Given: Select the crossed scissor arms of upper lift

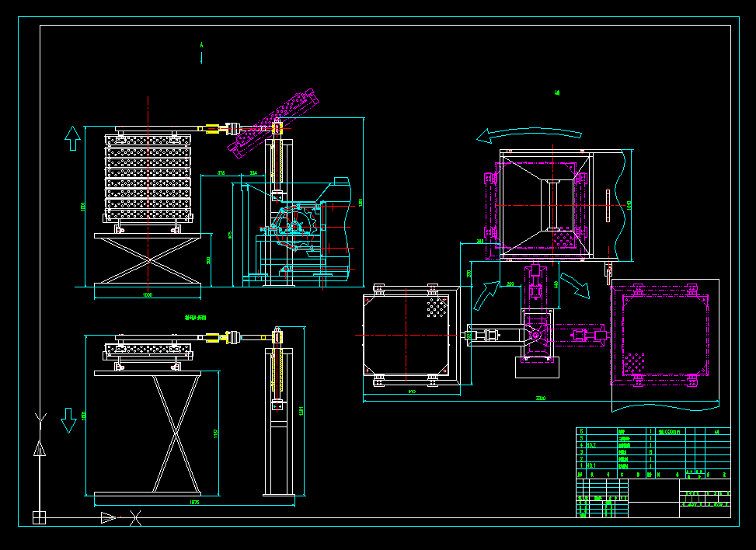Looking at the screenshot, I should tap(148, 260).
